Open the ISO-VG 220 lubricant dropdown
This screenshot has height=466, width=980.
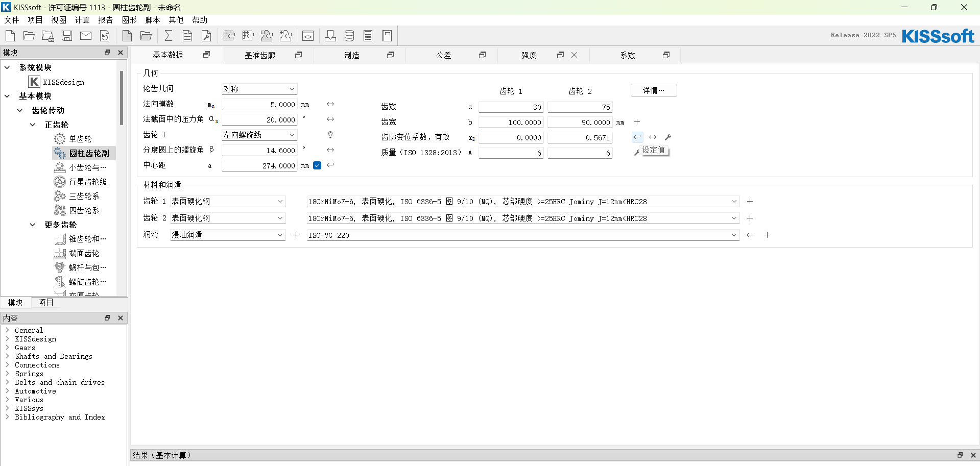pos(523,235)
